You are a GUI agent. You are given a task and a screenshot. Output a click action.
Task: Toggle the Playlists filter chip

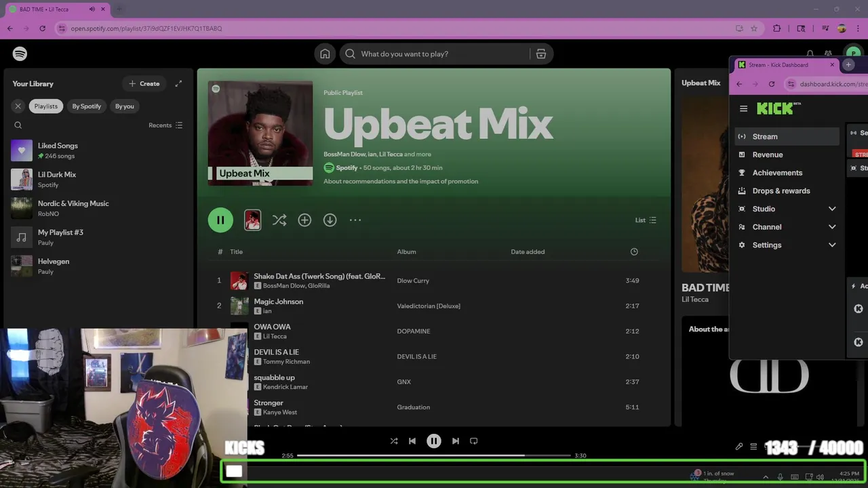(x=46, y=106)
